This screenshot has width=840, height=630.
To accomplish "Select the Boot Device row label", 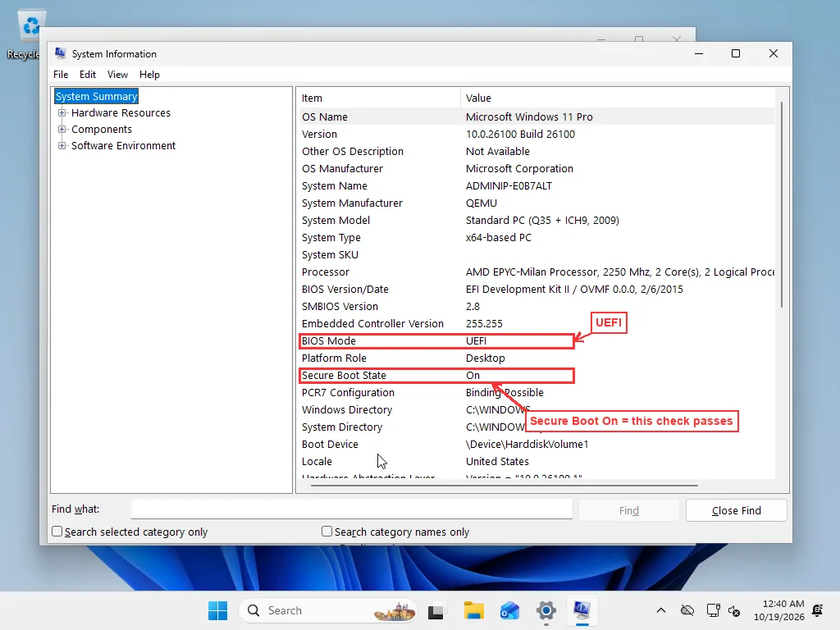I will click(330, 444).
